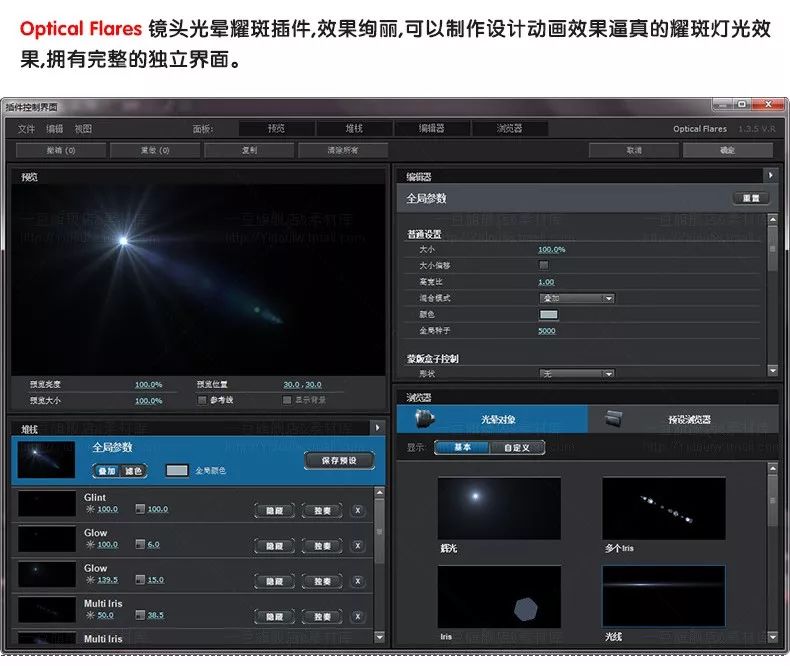The height and width of the screenshot is (666, 790).
Task: Click the scale icon on Multi Iris row
Action: coord(140,615)
